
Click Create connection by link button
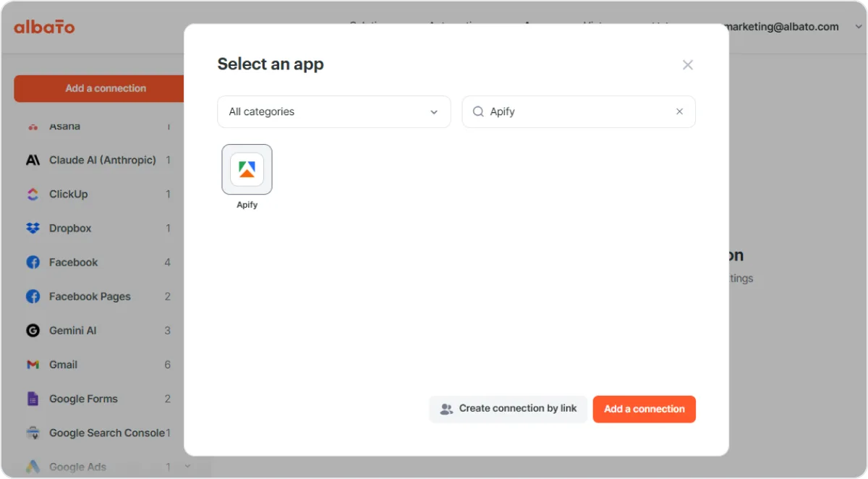[509, 409]
